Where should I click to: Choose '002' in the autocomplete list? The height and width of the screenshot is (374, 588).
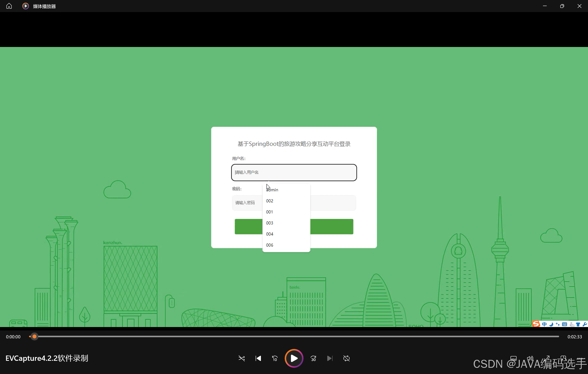pos(270,201)
